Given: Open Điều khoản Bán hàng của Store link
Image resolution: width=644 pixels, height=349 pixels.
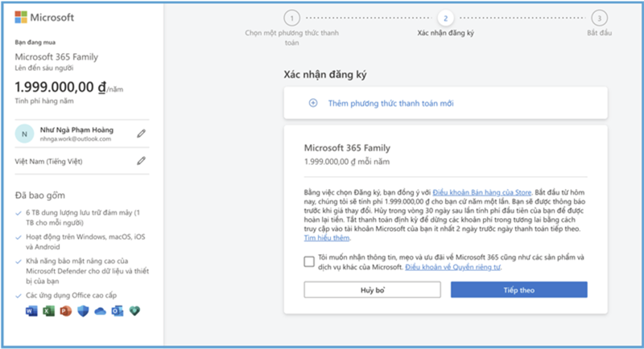Looking at the screenshot, I should [481, 194].
